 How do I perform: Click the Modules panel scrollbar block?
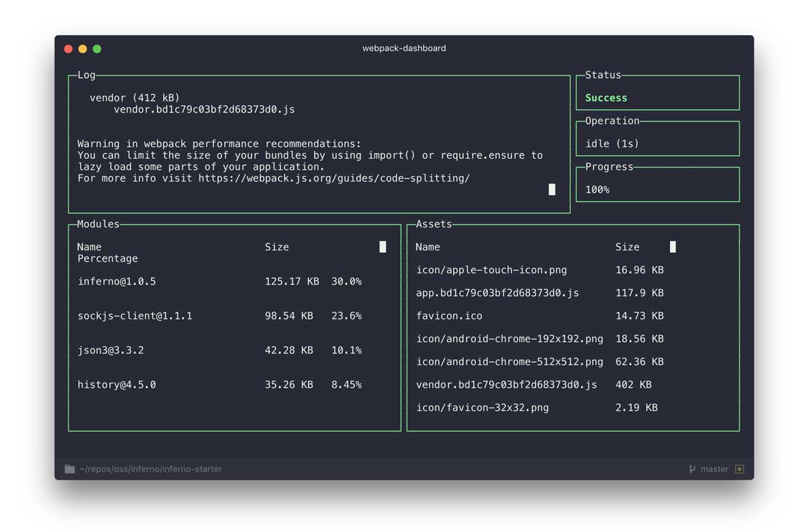383,247
